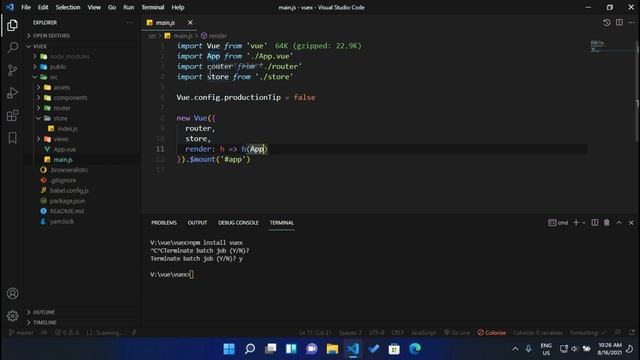640x360 pixels.
Task: Open the Help menu
Action: 178,7
